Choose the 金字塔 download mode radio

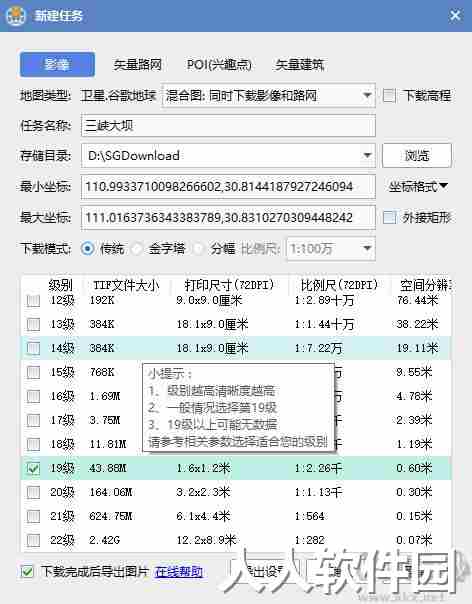pyautogui.click(x=136, y=248)
